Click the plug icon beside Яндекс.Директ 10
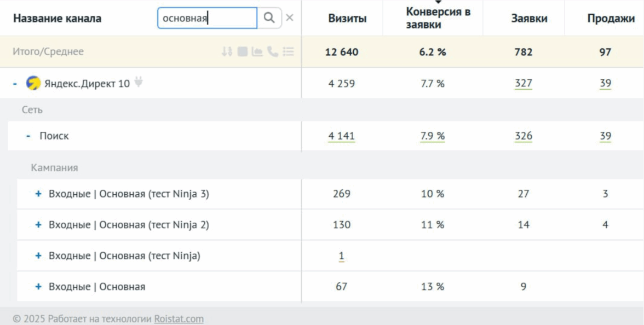This screenshot has height=325, width=644. point(139,83)
